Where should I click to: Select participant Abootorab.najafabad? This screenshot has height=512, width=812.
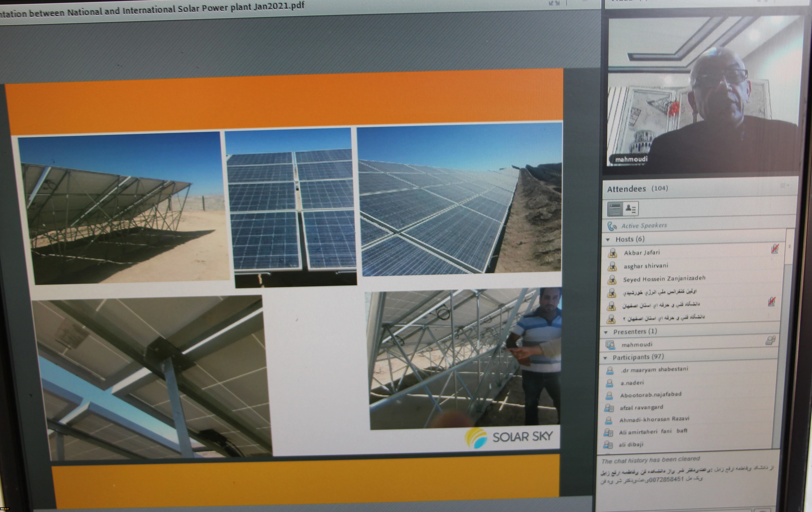(651, 395)
